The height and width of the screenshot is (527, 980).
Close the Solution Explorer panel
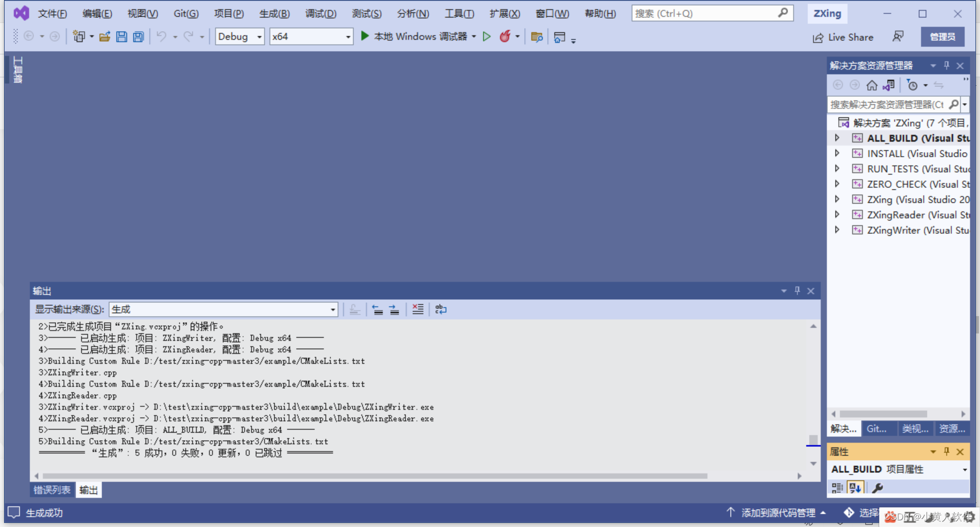[x=960, y=66]
